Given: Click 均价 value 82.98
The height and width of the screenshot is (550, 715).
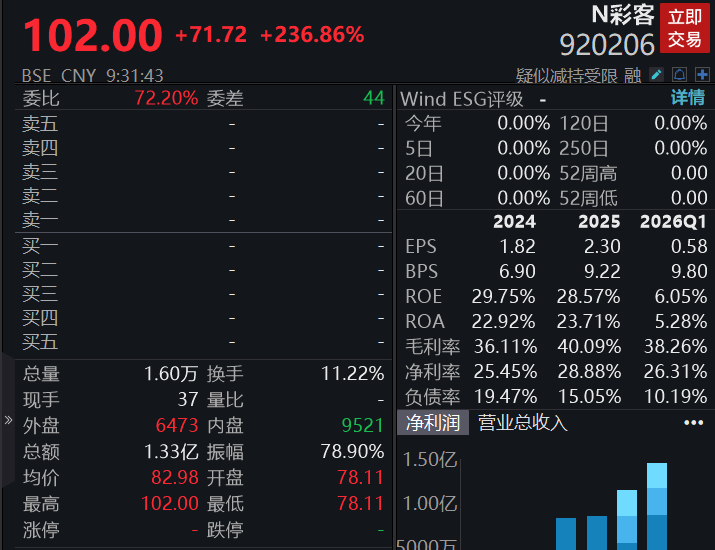Looking at the screenshot, I should [x=175, y=478].
